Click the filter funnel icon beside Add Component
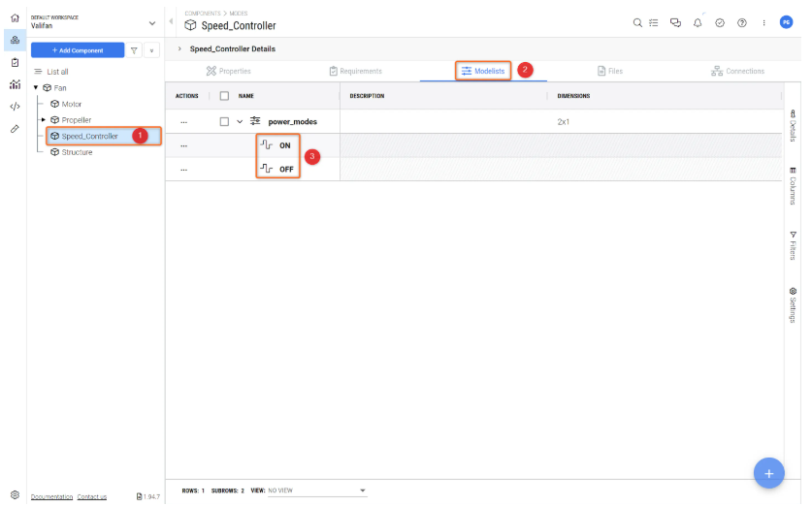This screenshot has width=812, height=506. [x=134, y=49]
